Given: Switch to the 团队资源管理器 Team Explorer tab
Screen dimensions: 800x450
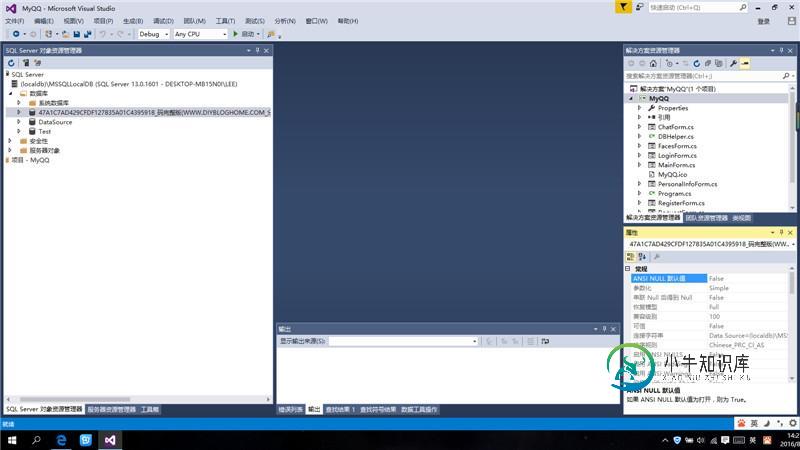Looking at the screenshot, I should pyautogui.click(x=707, y=218).
